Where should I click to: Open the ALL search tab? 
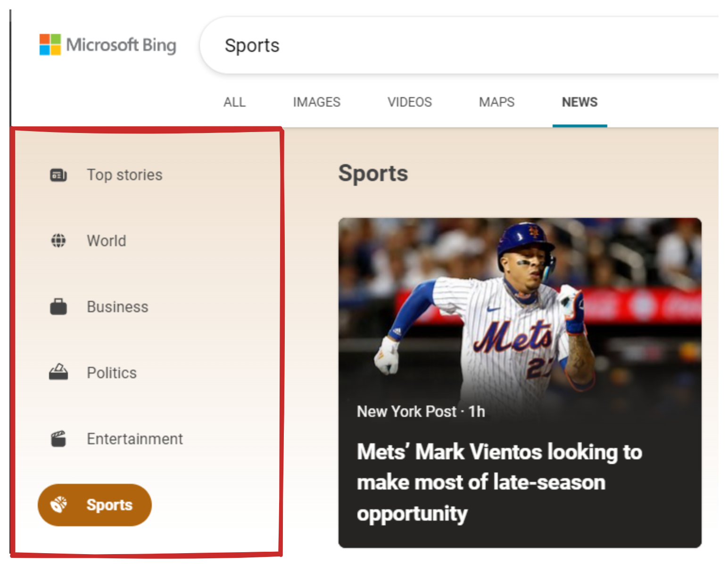pyautogui.click(x=234, y=102)
